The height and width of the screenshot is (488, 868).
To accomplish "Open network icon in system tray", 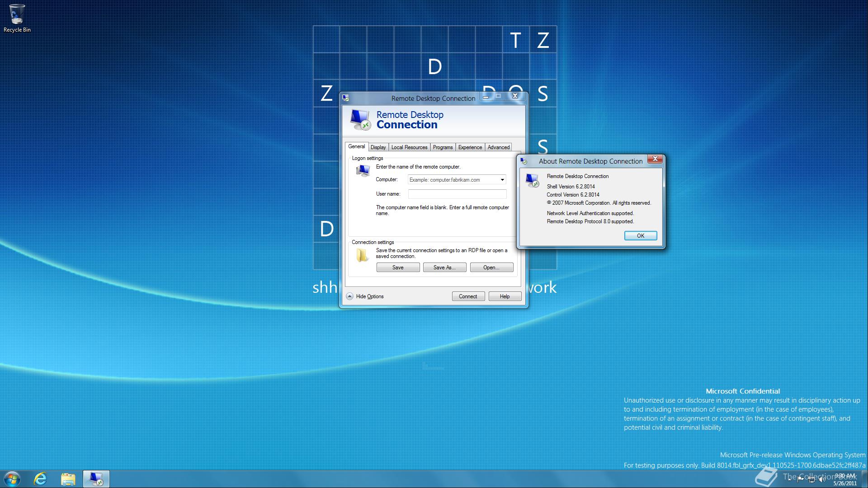I will coord(811,480).
